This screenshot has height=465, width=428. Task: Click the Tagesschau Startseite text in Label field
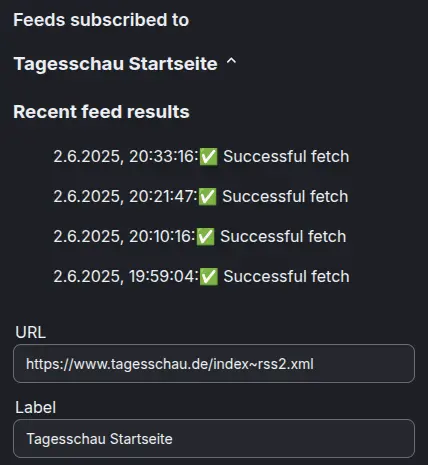point(99,439)
